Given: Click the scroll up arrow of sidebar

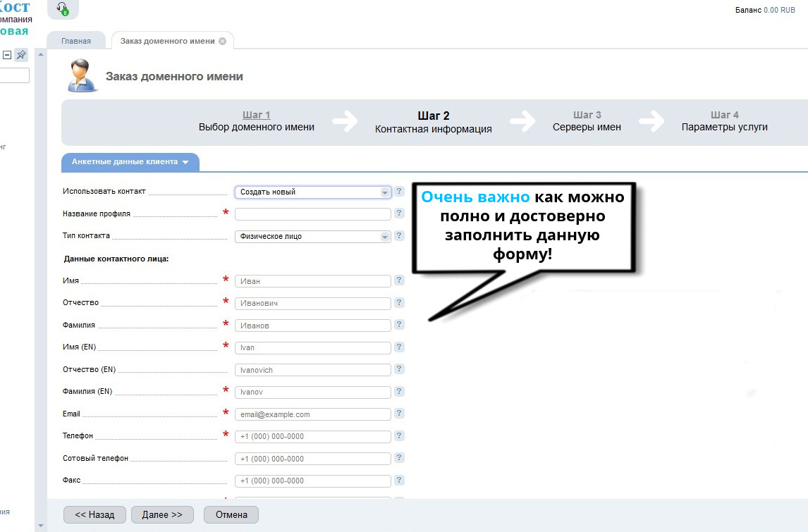Looking at the screenshot, I should (41, 54).
